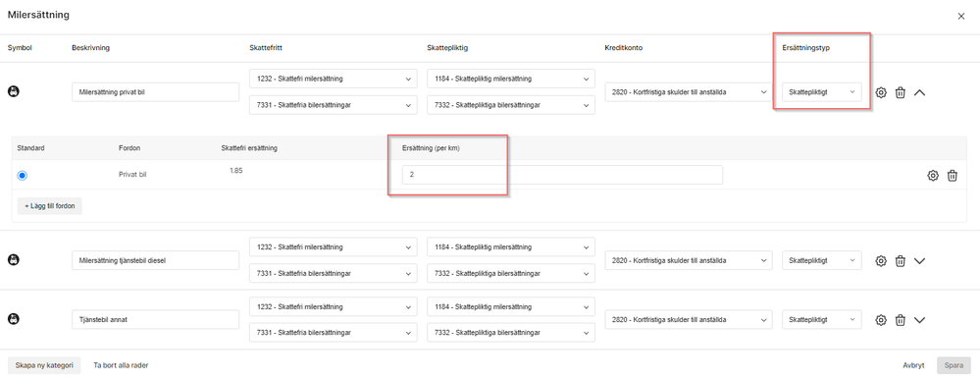Open 7331 dropdown in tjänstebil diesel row
This screenshot has height=380, width=980.
(333, 274)
